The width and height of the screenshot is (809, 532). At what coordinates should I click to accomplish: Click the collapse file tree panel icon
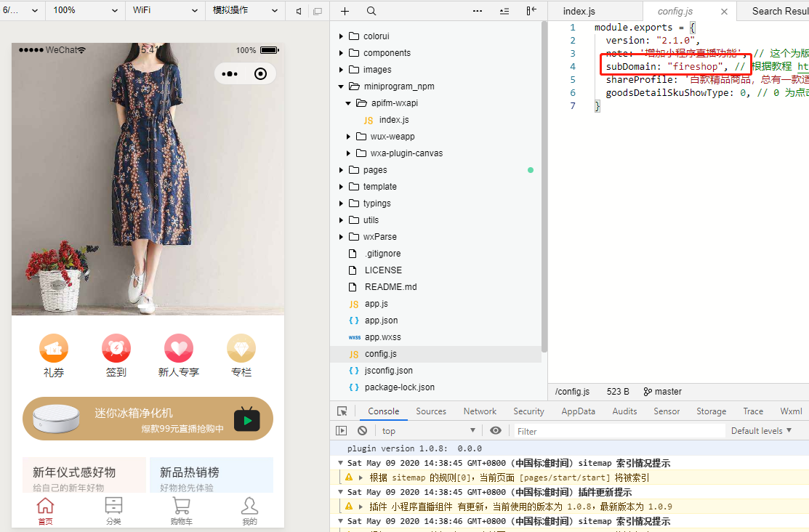pos(531,11)
